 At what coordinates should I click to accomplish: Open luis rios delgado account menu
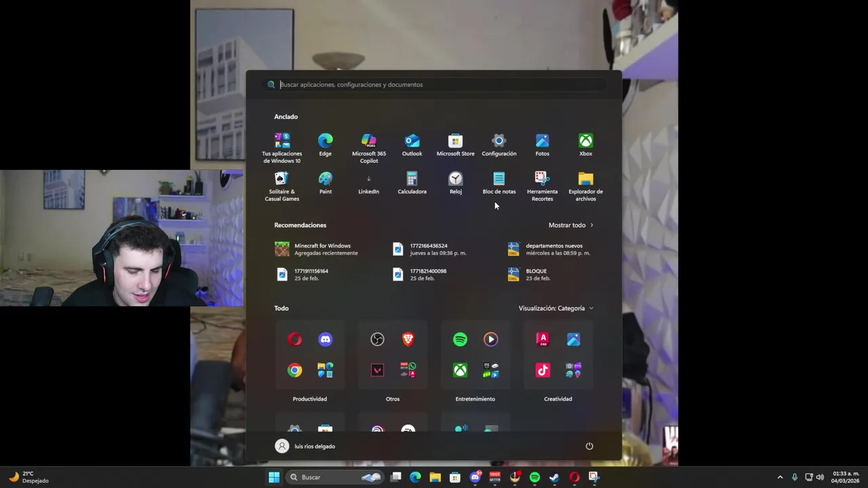click(305, 446)
